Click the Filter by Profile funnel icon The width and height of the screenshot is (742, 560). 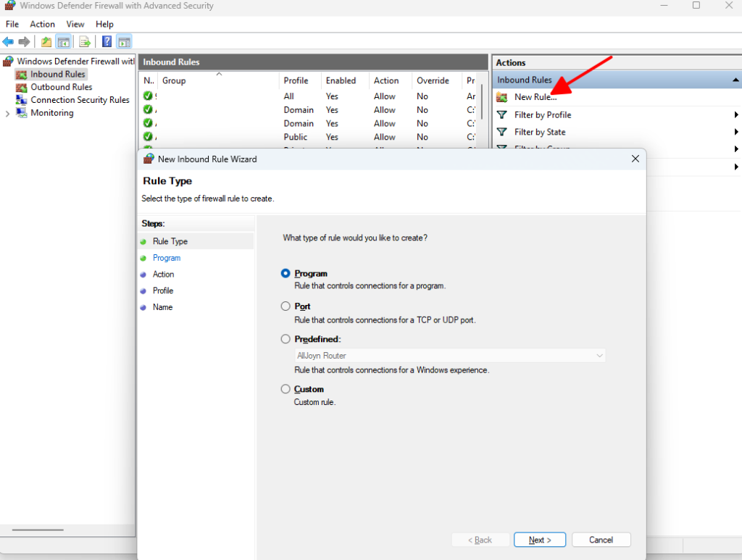[x=501, y=115]
